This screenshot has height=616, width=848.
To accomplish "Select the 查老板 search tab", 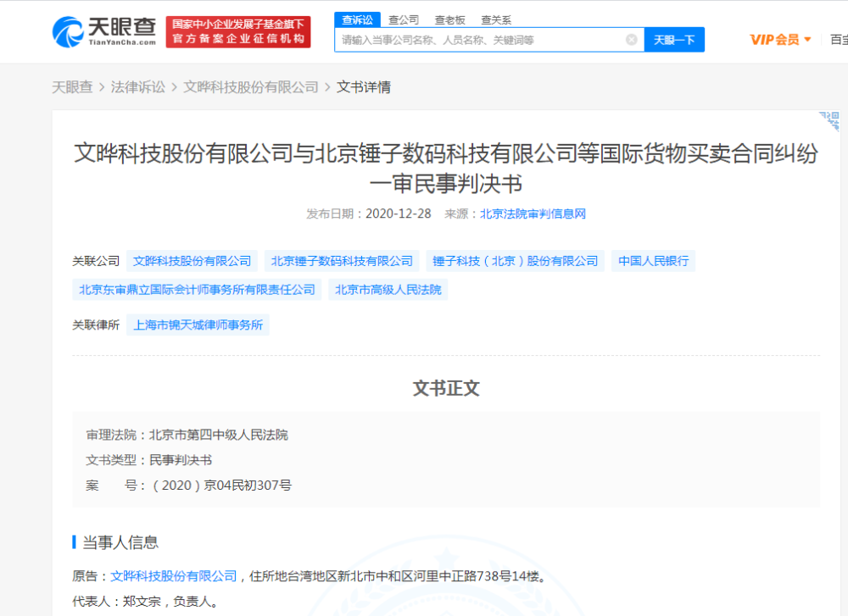I will 449,19.
